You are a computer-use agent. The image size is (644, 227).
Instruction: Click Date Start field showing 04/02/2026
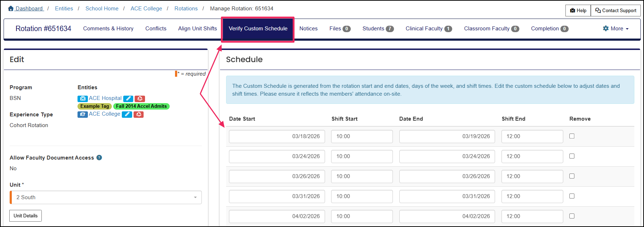click(x=277, y=216)
